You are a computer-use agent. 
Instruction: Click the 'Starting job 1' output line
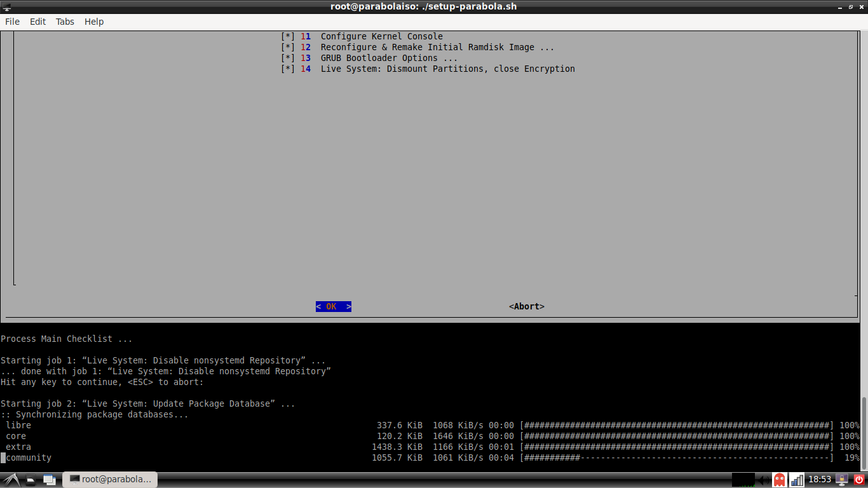[163, 360]
